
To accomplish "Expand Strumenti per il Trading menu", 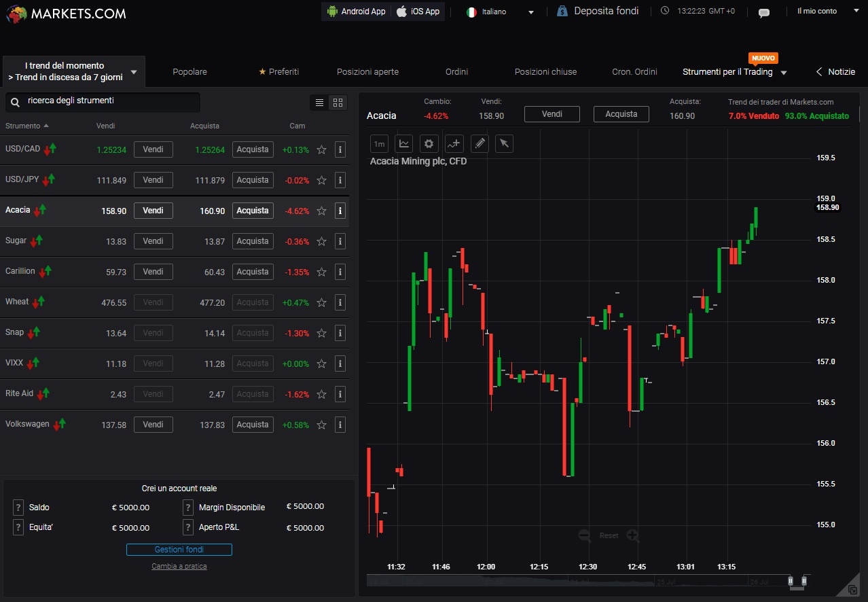I will (x=784, y=73).
